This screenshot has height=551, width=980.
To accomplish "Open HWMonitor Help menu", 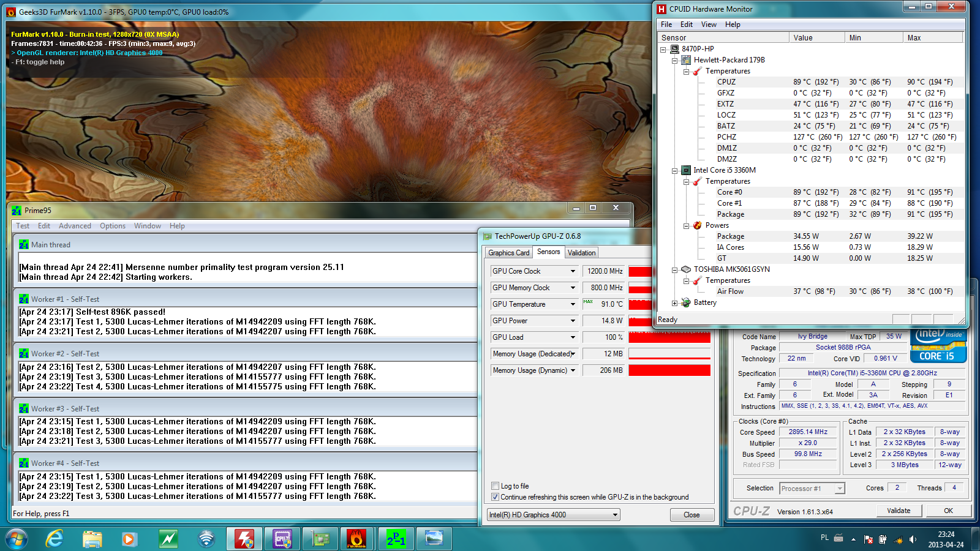I will pos(733,24).
